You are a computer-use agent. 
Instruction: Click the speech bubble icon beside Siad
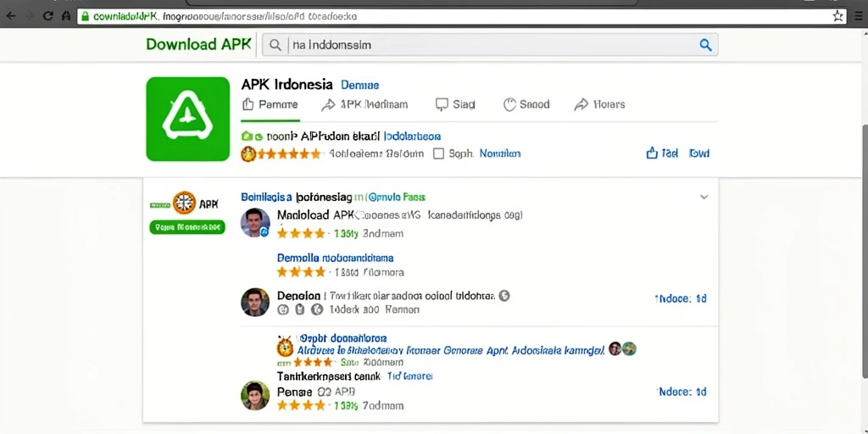pyautogui.click(x=441, y=104)
